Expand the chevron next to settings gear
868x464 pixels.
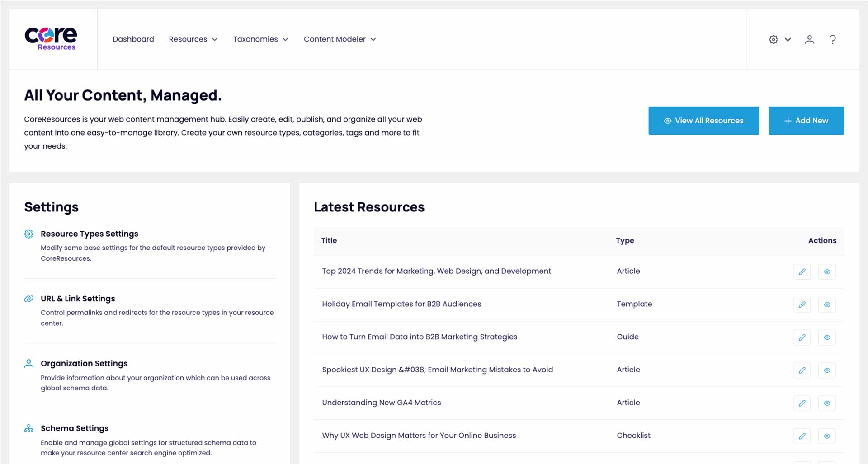788,39
